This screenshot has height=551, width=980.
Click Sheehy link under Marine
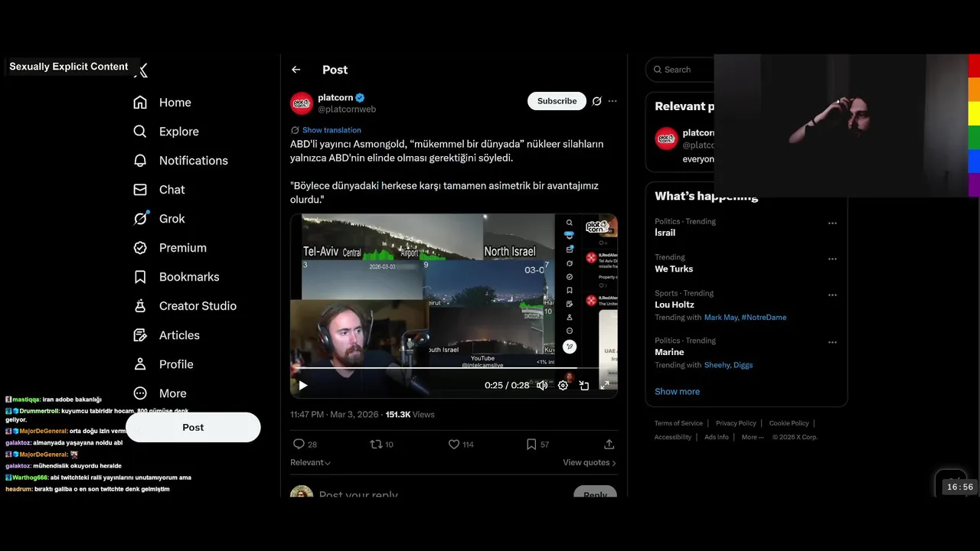click(x=717, y=365)
